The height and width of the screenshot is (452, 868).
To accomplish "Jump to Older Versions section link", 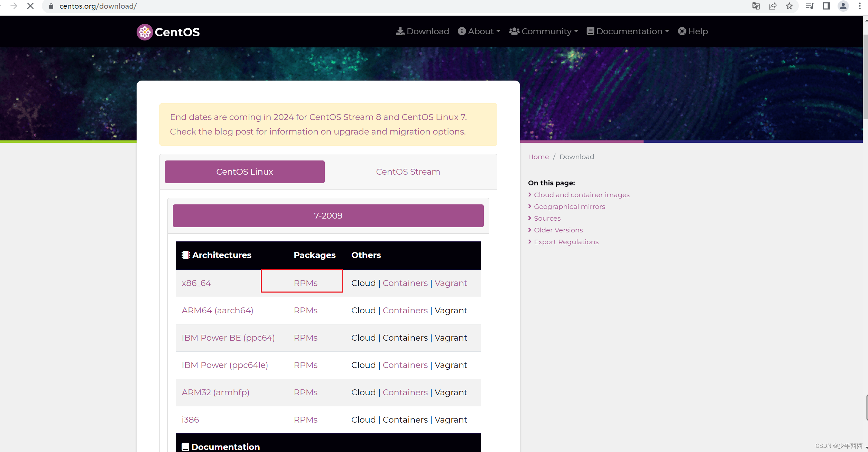I will click(558, 230).
